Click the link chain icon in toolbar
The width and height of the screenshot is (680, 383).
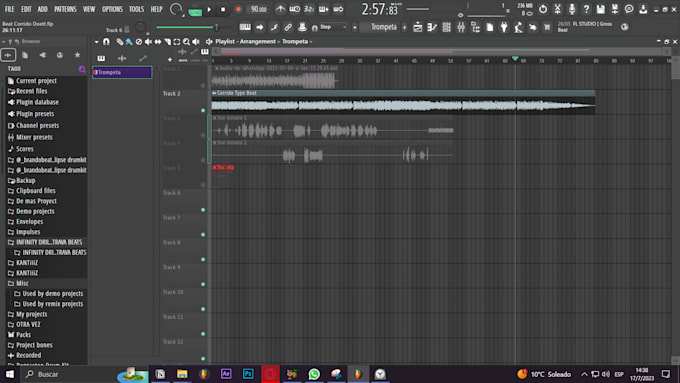tap(288, 27)
